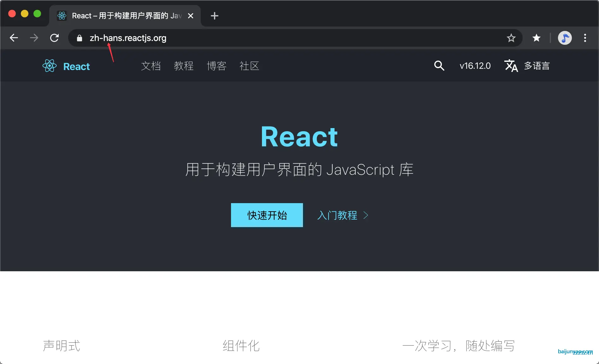Select the React browser tab
Image resolution: width=599 pixels, height=364 pixels.
[125, 16]
